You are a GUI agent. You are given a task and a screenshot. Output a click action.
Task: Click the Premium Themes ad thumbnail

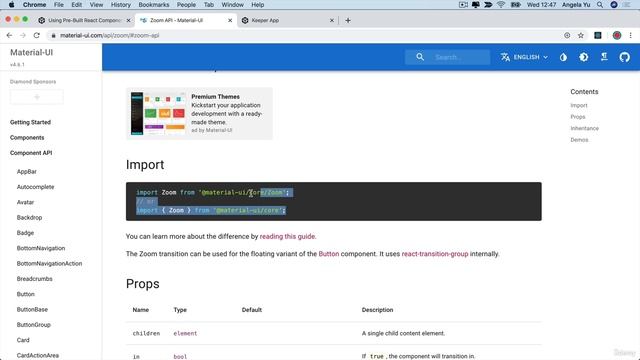coord(158,113)
